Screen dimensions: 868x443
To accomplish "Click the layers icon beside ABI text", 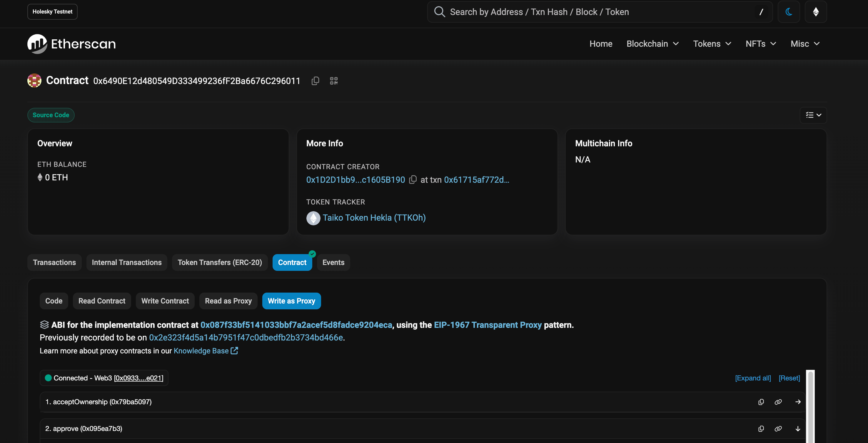I will 44,325.
